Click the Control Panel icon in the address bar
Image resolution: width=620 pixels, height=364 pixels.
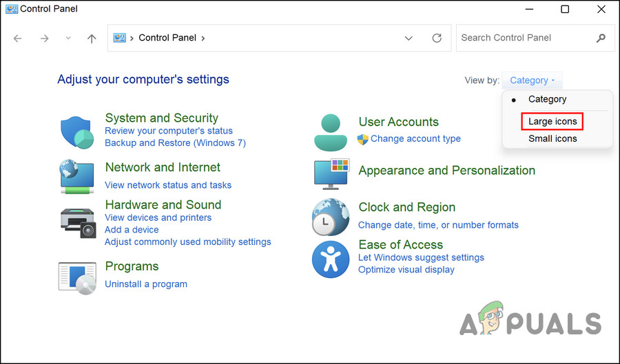pos(119,38)
